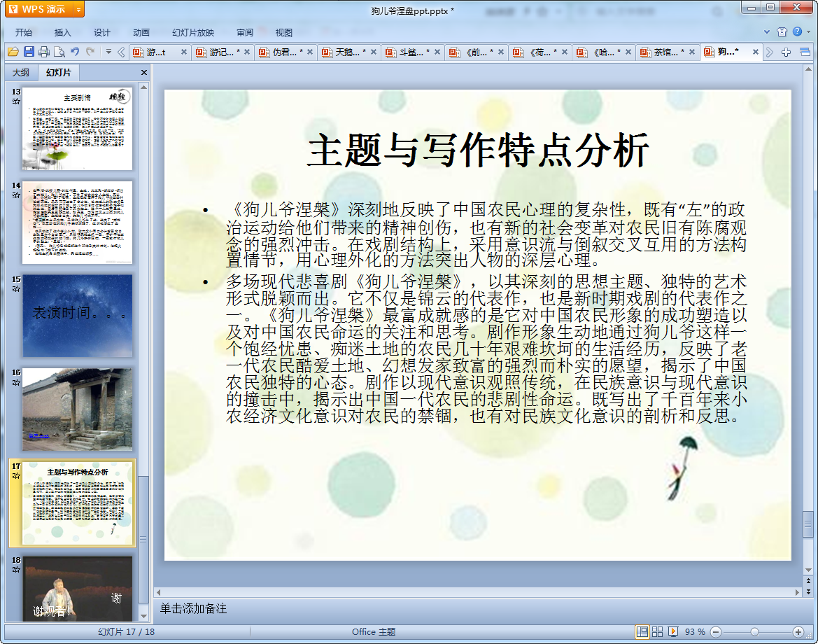Click the Undo arrow icon
818x644 pixels.
click(75, 52)
